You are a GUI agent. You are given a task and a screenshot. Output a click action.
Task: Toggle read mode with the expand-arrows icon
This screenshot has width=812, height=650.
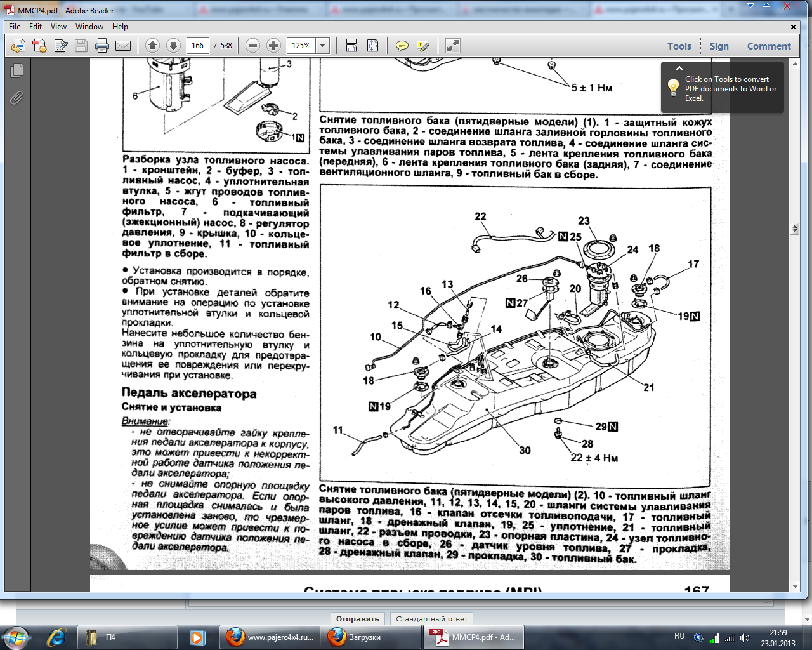(x=452, y=46)
